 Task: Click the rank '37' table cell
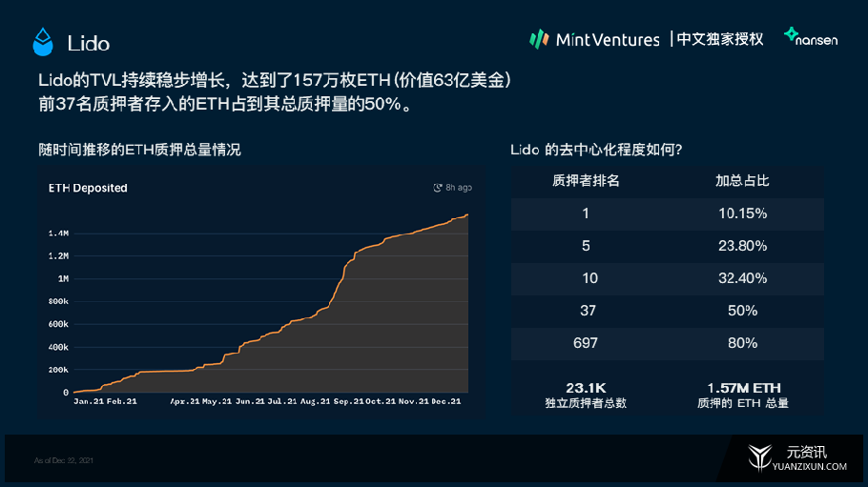pyautogui.click(x=588, y=311)
